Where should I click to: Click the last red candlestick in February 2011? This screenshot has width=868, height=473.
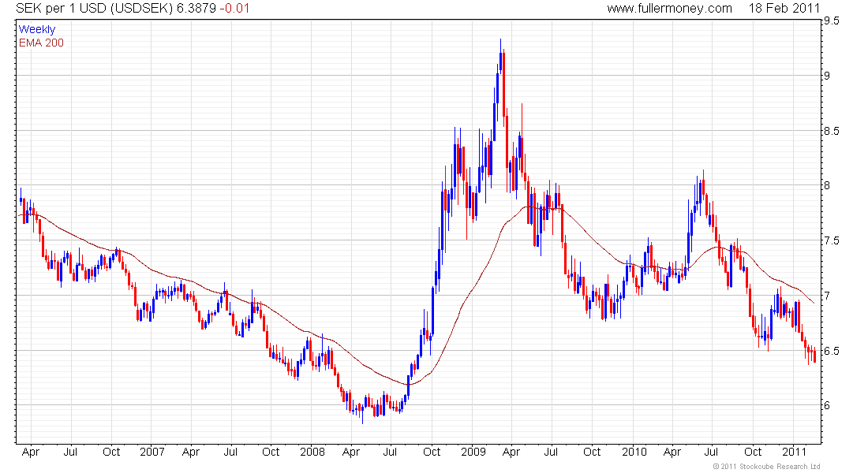[x=815, y=355]
